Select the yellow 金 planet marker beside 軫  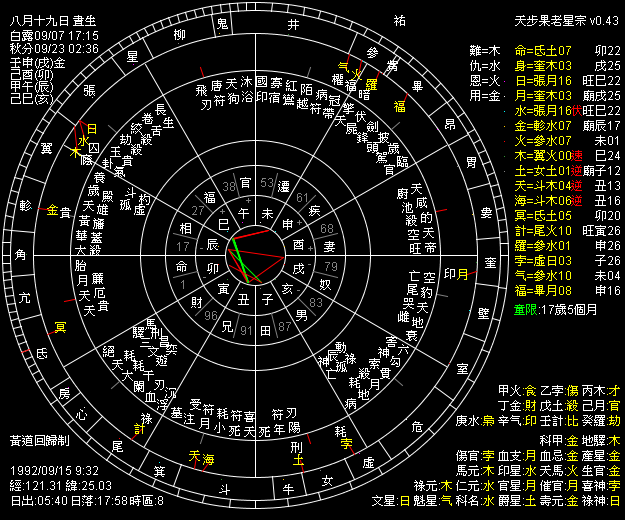click(x=52, y=209)
